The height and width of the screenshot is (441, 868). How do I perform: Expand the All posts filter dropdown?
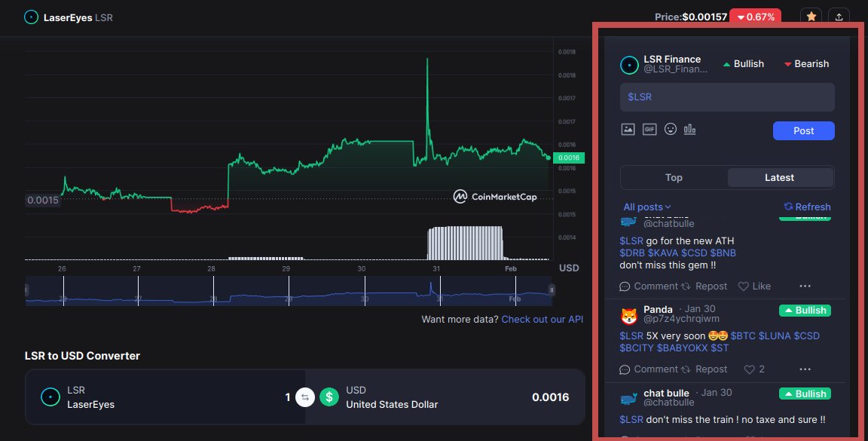tap(647, 207)
